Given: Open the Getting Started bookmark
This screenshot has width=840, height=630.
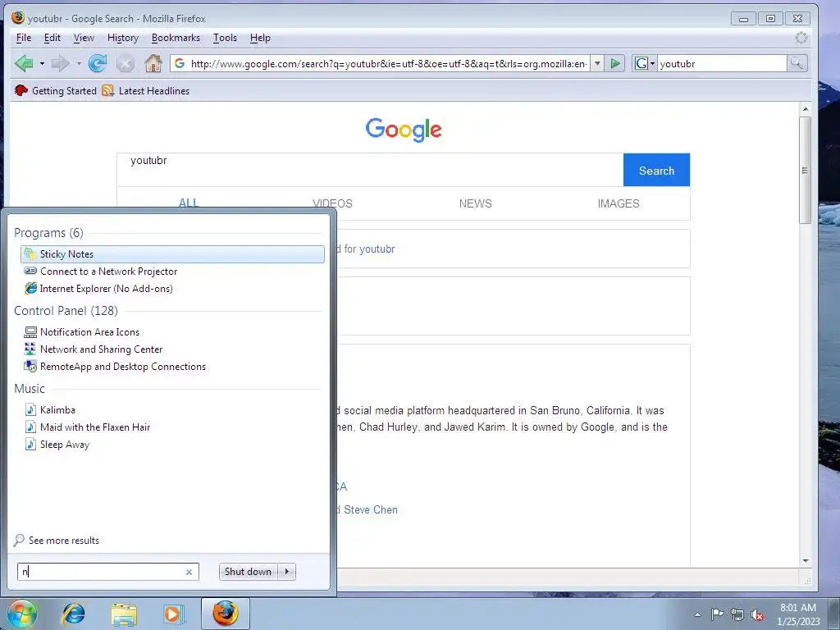Looking at the screenshot, I should click(x=56, y=90).
